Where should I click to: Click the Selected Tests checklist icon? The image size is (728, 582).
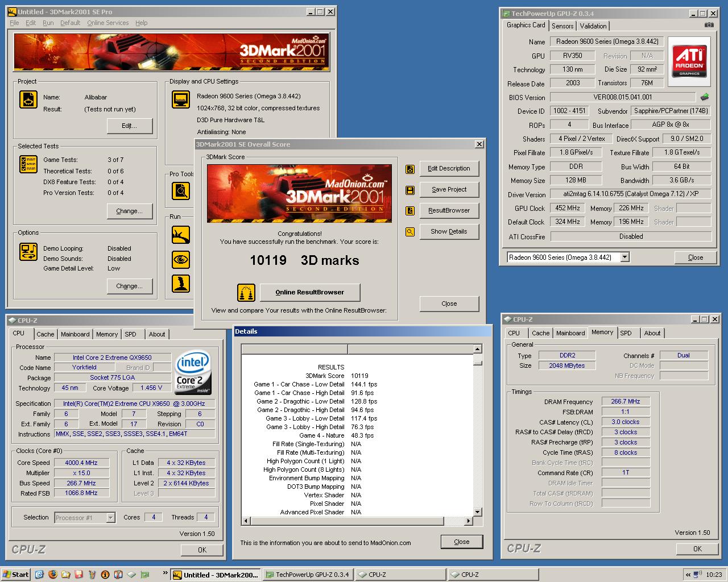pyautogui.click(x=28, y=164)
